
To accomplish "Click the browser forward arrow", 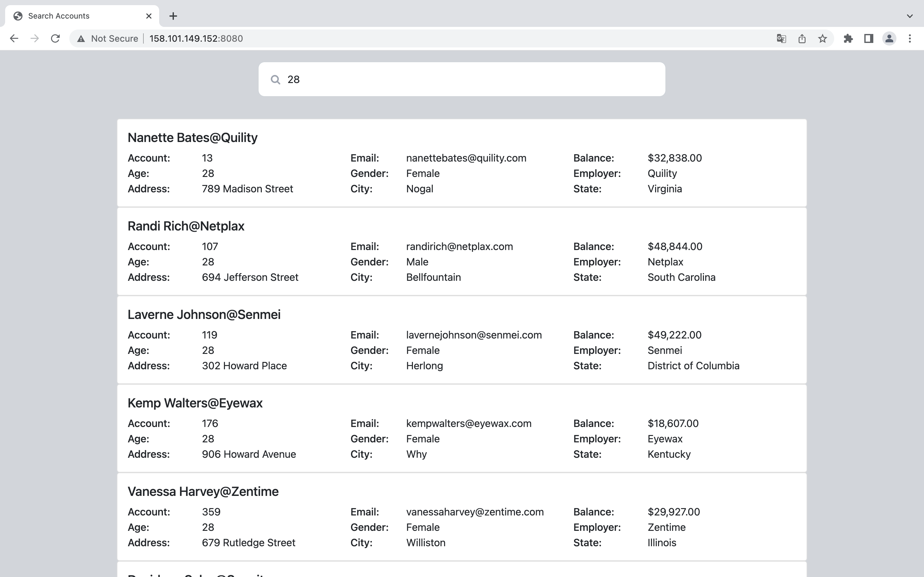I will click(35, 38).
